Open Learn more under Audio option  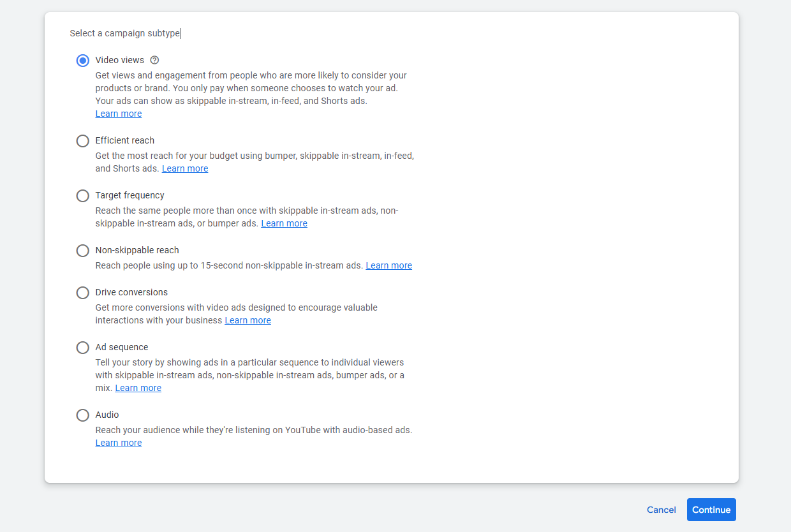point(119,443)
